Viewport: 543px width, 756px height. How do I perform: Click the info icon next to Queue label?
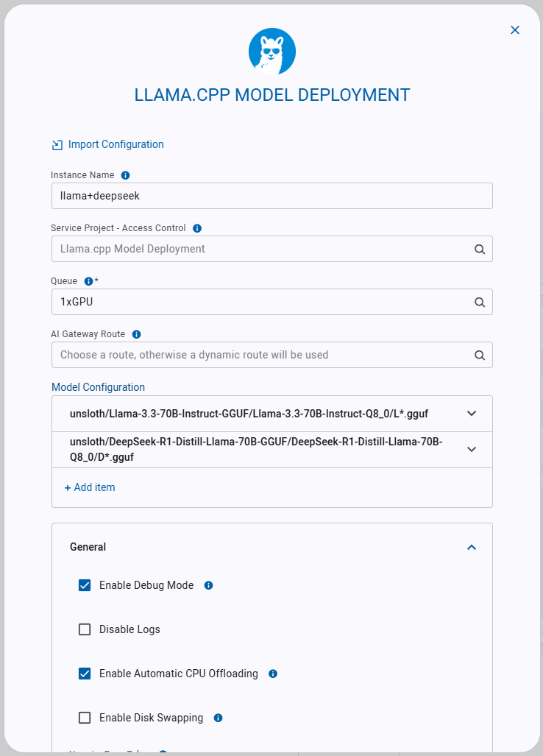[x=88, y=281]
